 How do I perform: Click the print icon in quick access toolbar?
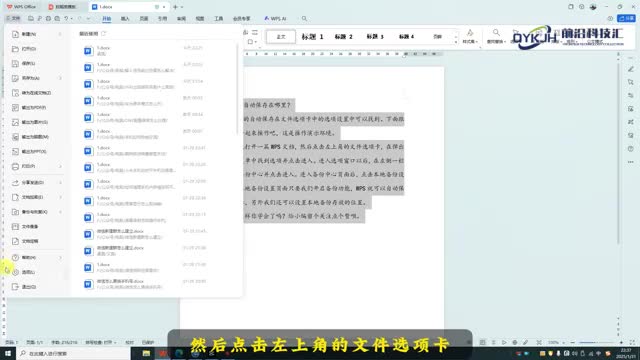pyautogui.click(x=49, y=18)
